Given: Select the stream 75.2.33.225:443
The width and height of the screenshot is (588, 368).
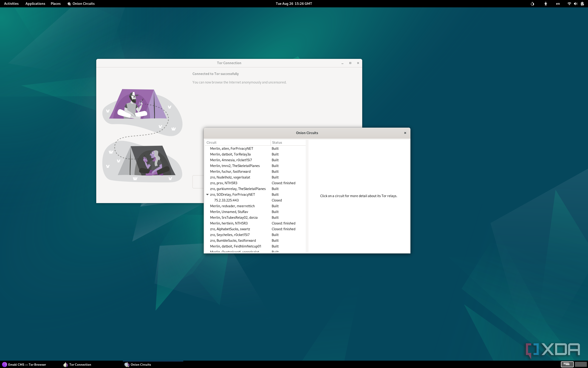Looking at the screenshot, I should 255,200.
